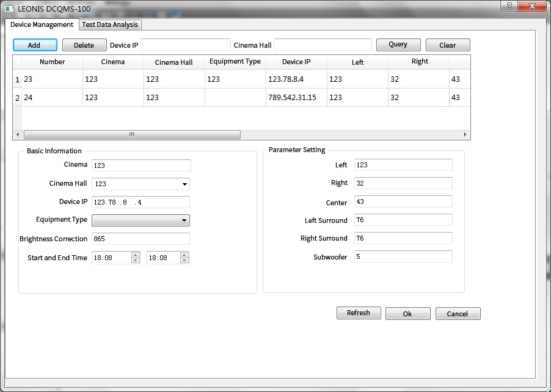
Task: Open the Cinema Hall dropdown in Basic Information
Action: coord(184,184)
